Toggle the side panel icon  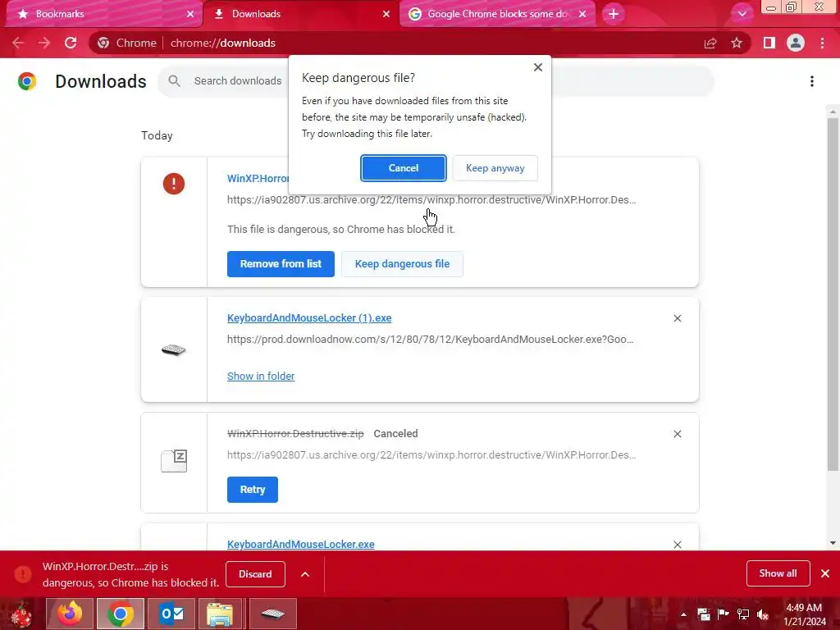coord(769,43)
